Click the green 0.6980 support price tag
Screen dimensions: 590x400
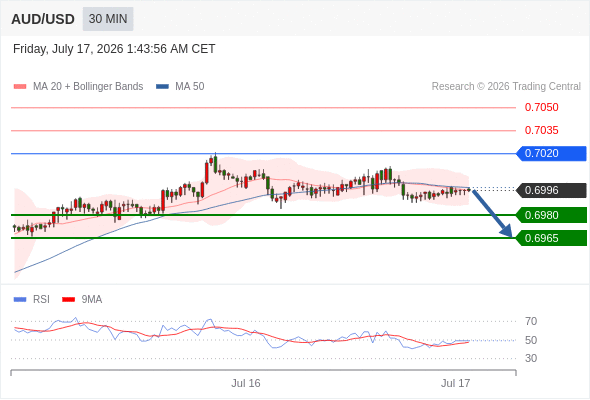(551, 215)
